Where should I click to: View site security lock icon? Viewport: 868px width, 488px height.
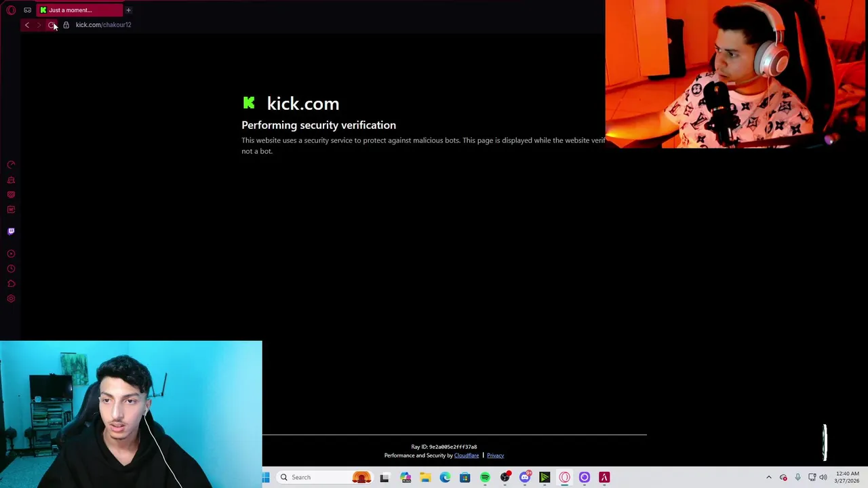tap(66, 25)
